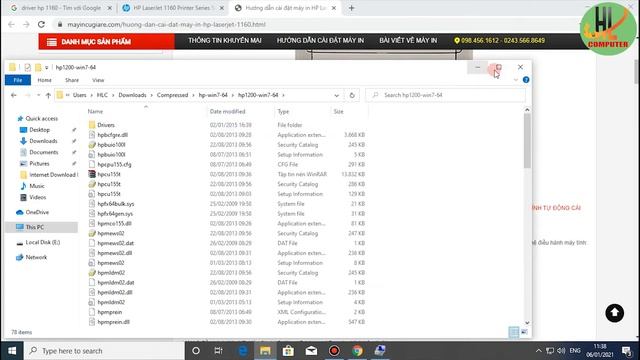Viewport: 640px width, 360px height.
Task: Open the Drivers folder
Action: tap(106, 125)
